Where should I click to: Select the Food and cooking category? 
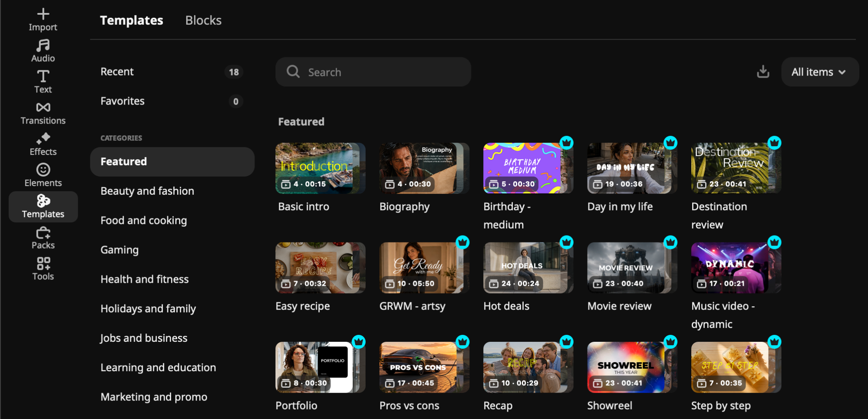tap(172, 220)
